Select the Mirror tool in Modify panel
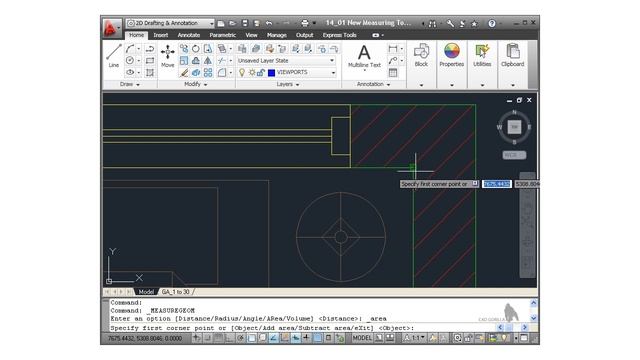Screen dimensions: 640x360 [208, 61]
